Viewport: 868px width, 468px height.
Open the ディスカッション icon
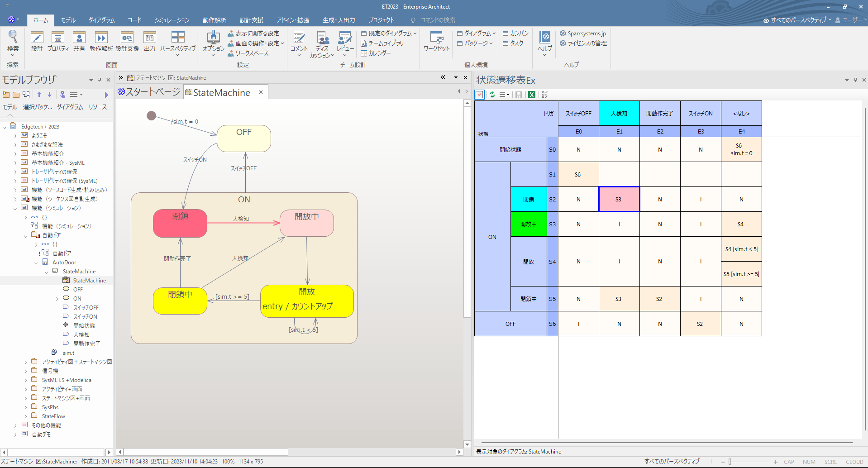322,44
